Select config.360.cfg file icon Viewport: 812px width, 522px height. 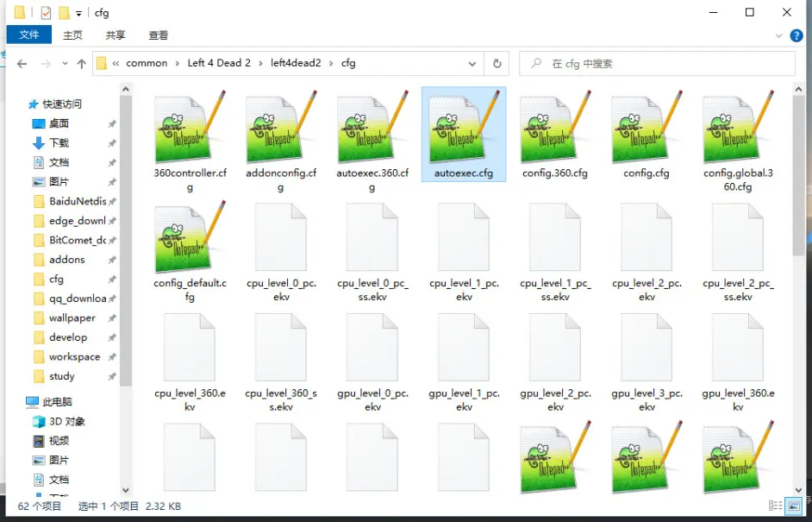tap(555, 128)
